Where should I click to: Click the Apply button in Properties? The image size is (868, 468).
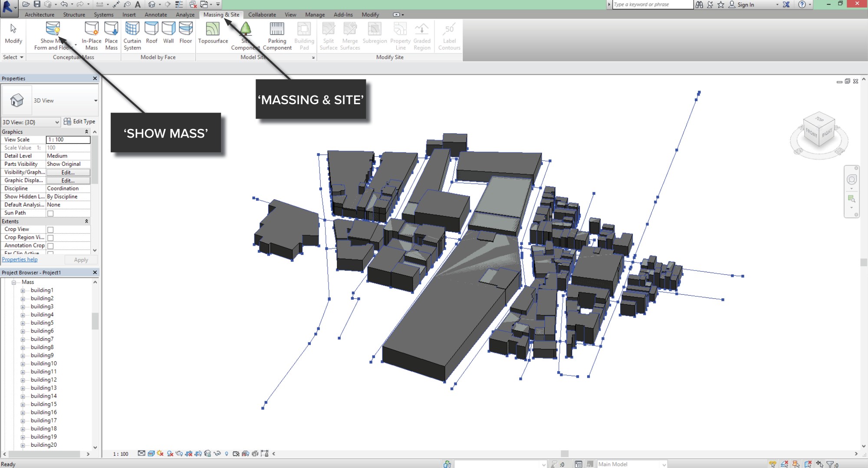coord(81,260)
